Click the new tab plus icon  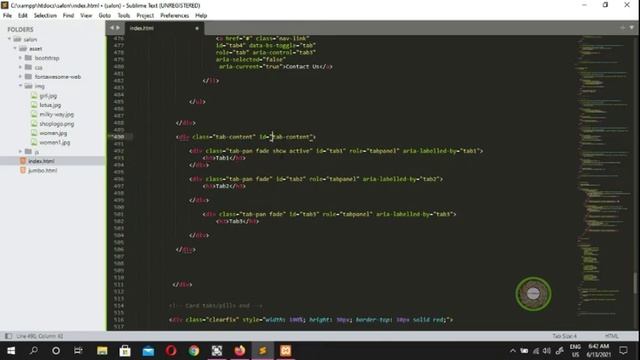[622, 28]
